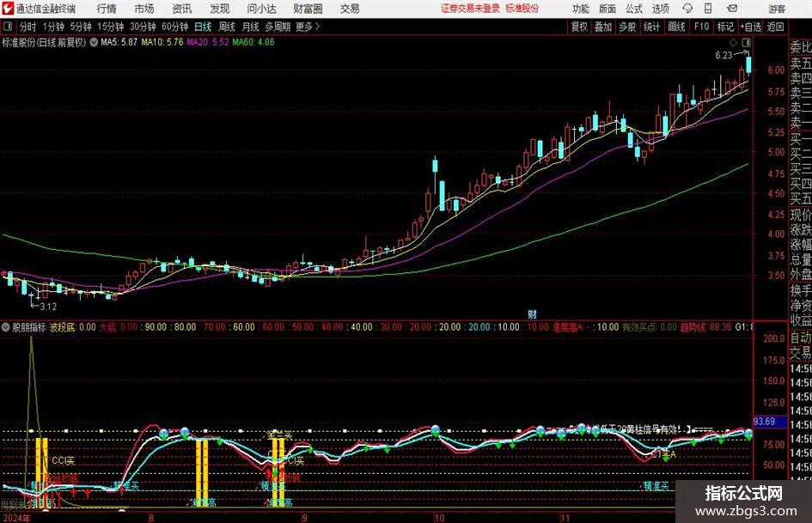Click the 返回 back button
Screen dimensions: 812x523
(775, 27)
